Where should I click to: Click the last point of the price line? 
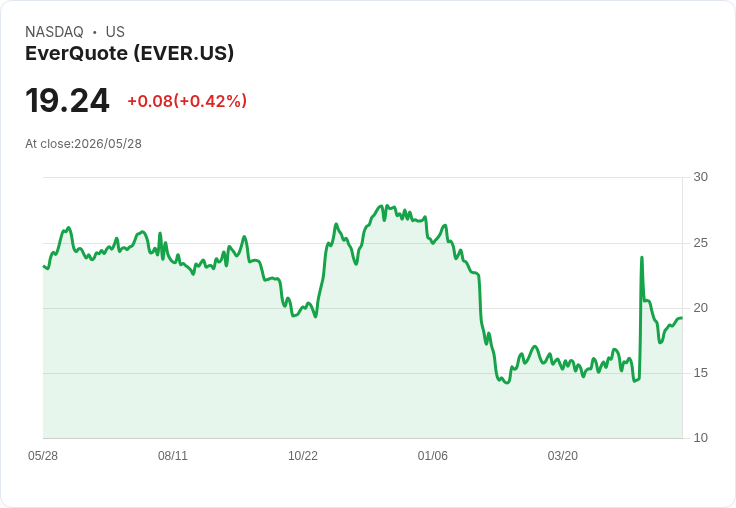click(682, 318)
